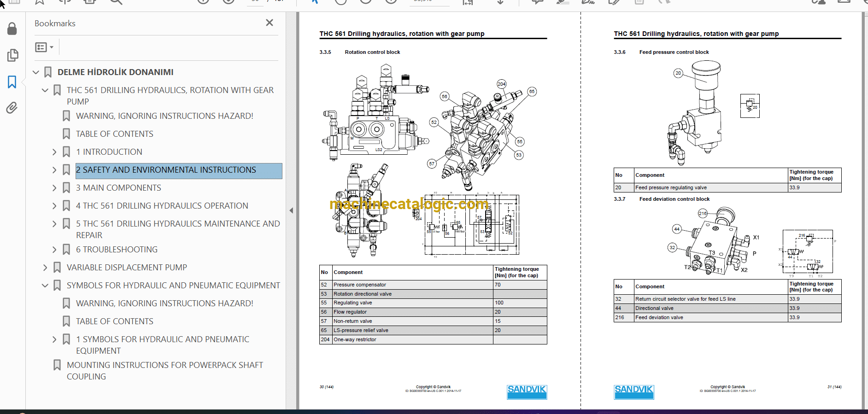Expand 1 SYMBOLS FOR HYDRAULIC AND PNEUMATIC bookmark

pyautogui.click(x=54, y=339)
